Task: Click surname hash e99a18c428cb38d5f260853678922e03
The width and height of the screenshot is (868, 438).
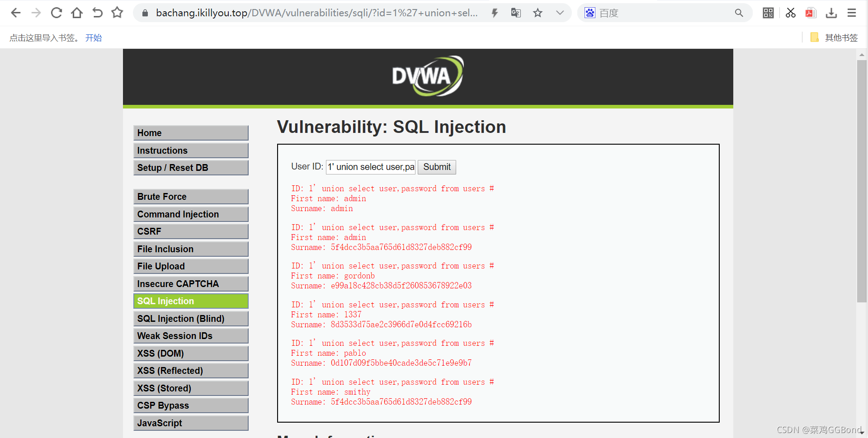Action: point(401,286)
